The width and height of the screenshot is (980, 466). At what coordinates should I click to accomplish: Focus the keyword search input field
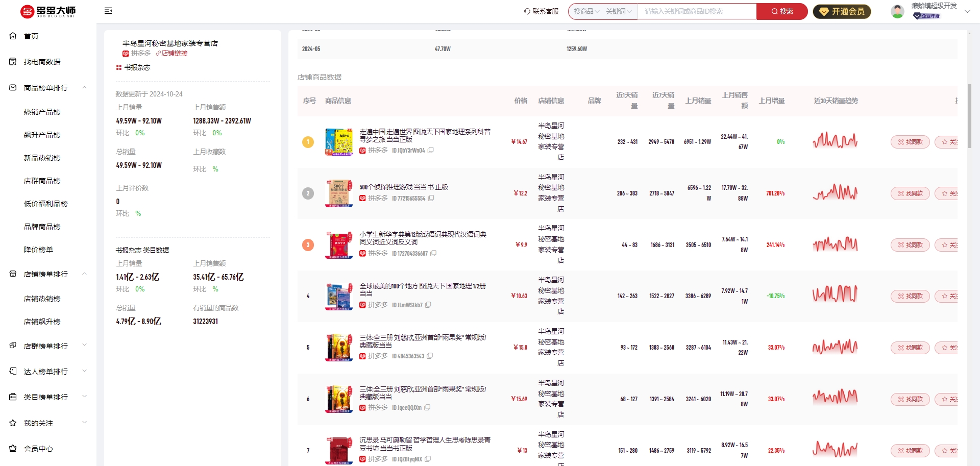click(697, 11)
